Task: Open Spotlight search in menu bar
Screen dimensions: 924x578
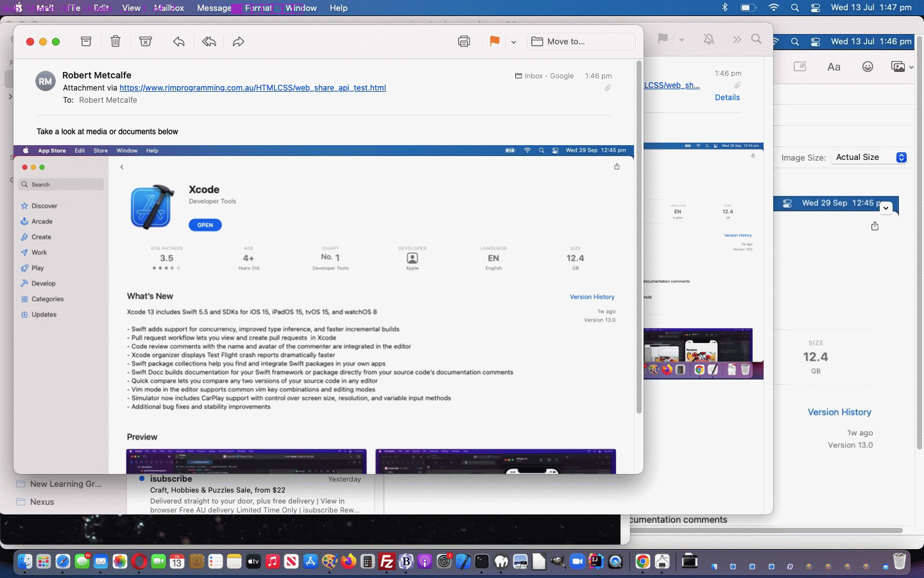Action: (795, 8)
